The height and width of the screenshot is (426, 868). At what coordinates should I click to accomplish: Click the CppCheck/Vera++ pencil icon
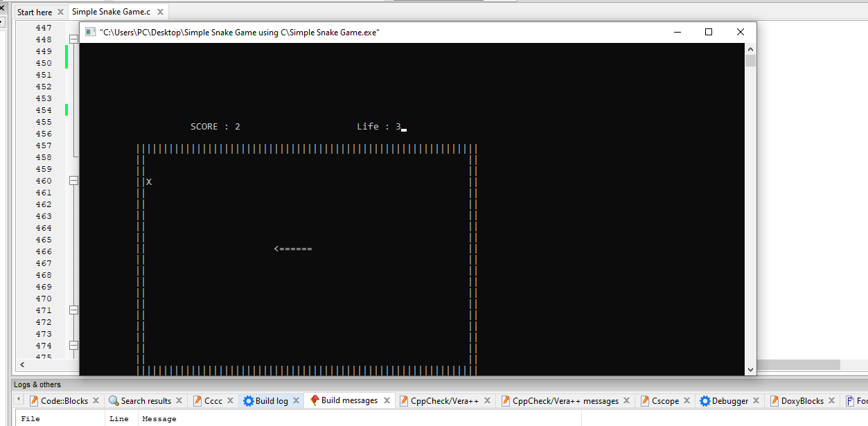(404, 400)
